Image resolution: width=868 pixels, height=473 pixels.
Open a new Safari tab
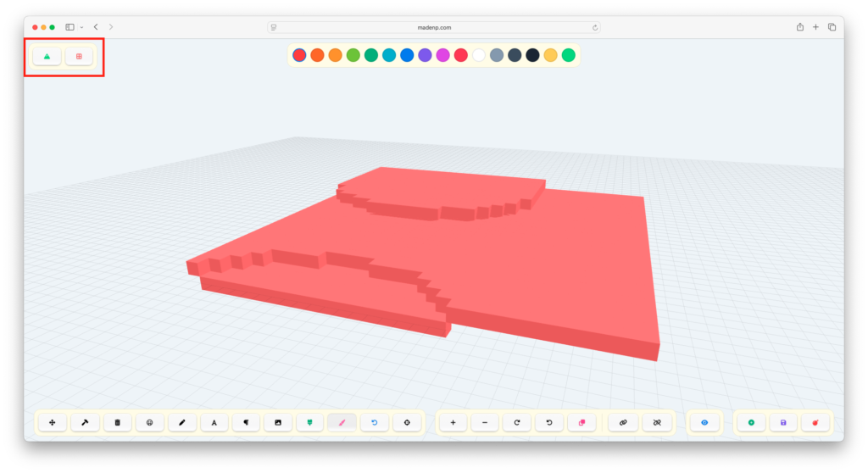tap(815, 26)
